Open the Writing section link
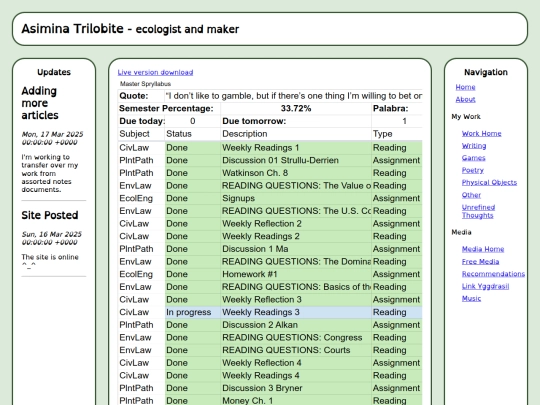 point(474,146)
